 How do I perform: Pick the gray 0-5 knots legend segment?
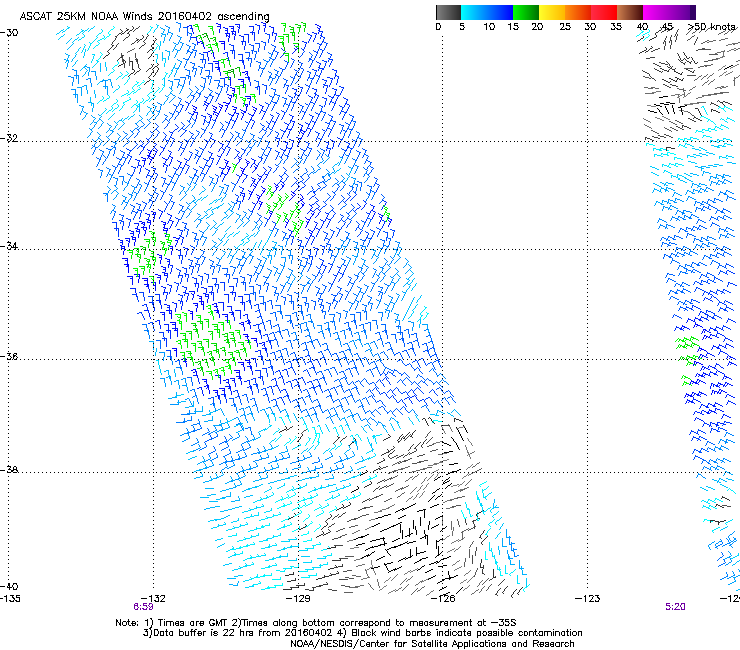(x=448, y=12)
